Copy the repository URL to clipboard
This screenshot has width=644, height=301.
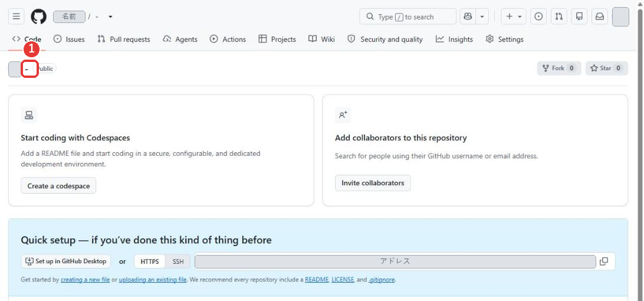(604, 261)
